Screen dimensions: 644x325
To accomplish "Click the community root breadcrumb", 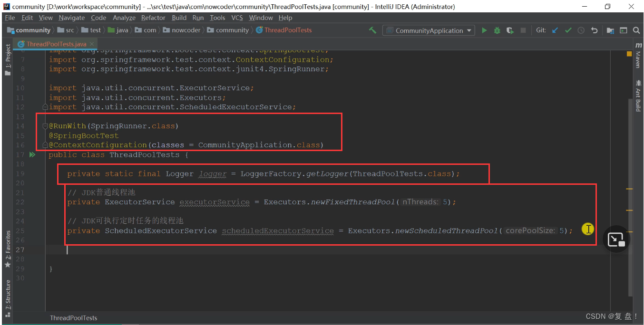I will click(29, 30).
